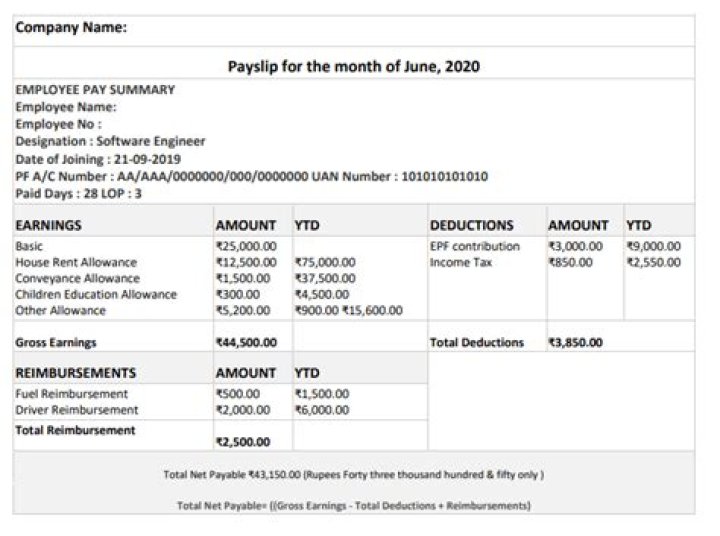Viewport: 720px width, 536px height.
Task: Select the Children Education Allowance label
Action: tap(96, 294)
